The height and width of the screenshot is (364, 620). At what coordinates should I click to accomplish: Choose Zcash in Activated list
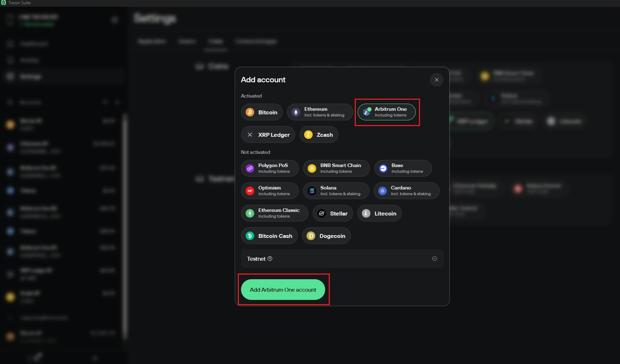319,135
